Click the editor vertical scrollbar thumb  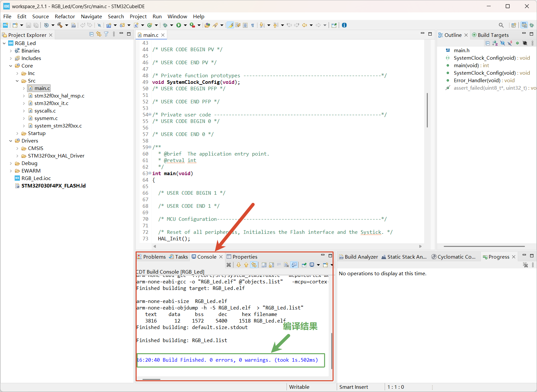427,110
